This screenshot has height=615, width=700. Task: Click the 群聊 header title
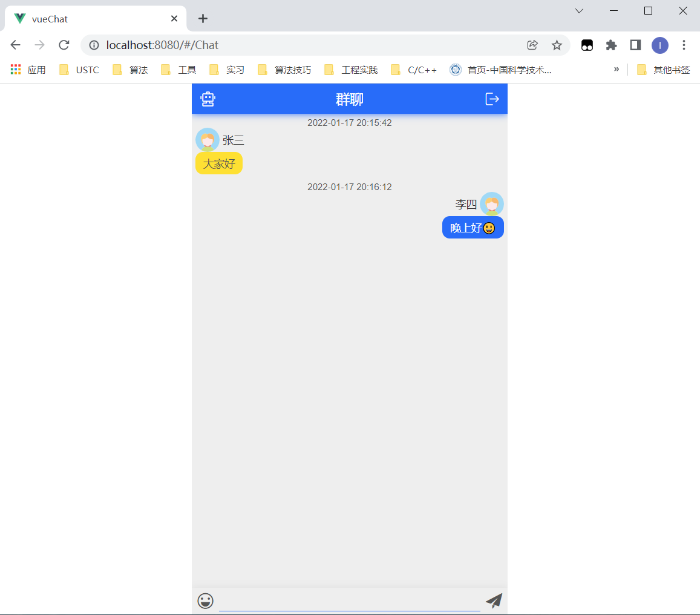click(x=350, y=99)
